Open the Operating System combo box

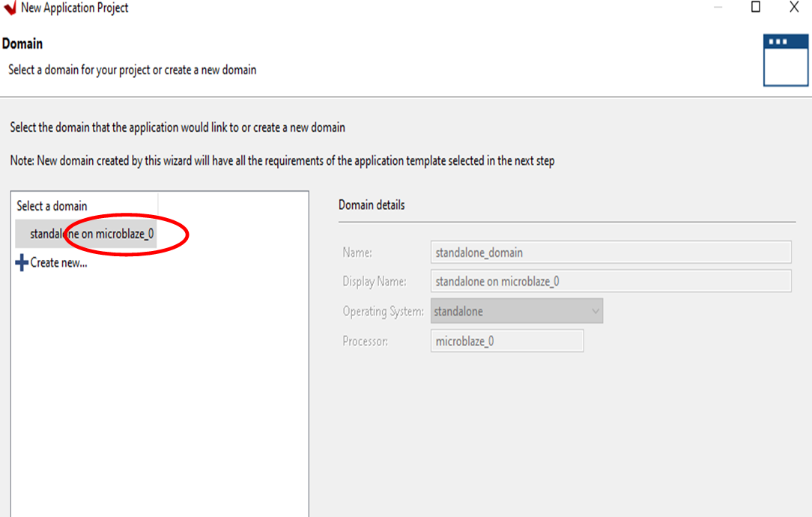click(509, 311)
